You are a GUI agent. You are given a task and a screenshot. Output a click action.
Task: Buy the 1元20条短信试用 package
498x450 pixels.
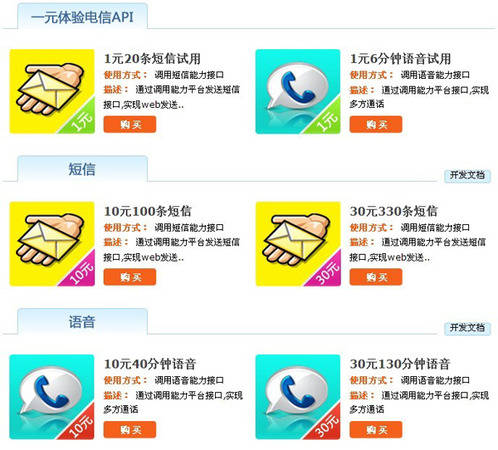pos(130,124)
